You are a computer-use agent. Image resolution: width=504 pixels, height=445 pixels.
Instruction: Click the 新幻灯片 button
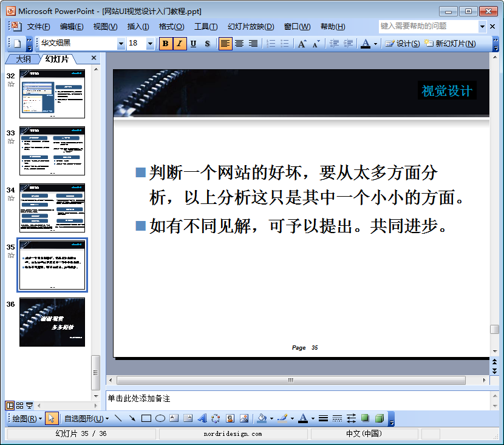click(451, 44)
